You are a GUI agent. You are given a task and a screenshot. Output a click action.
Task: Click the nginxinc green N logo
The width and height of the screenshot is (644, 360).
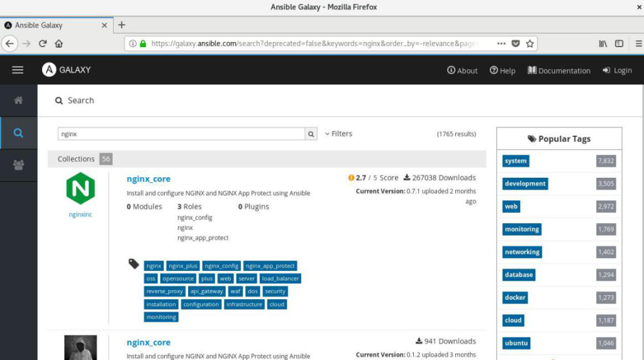pos(80,188)
